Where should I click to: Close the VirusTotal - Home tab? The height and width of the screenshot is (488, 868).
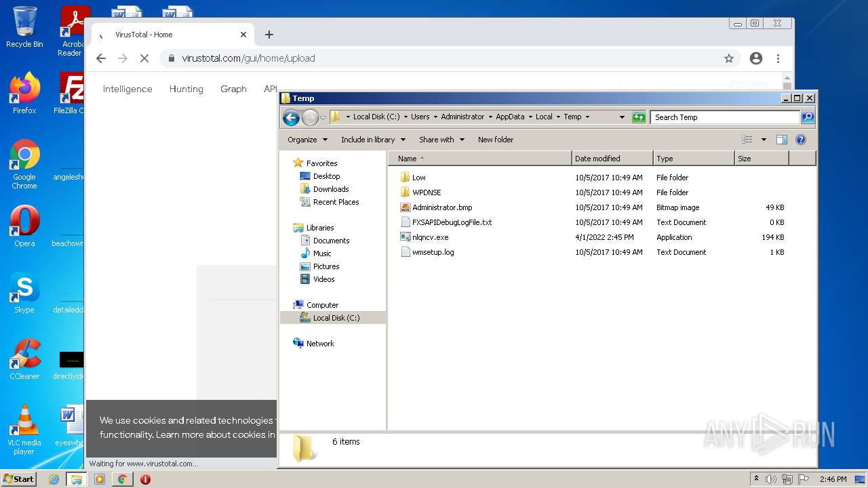(x=243, y=35)
